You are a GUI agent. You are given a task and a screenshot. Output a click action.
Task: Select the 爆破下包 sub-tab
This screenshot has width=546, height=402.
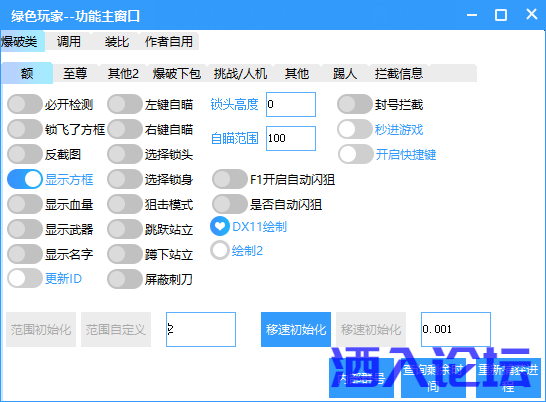click(177, 74)
